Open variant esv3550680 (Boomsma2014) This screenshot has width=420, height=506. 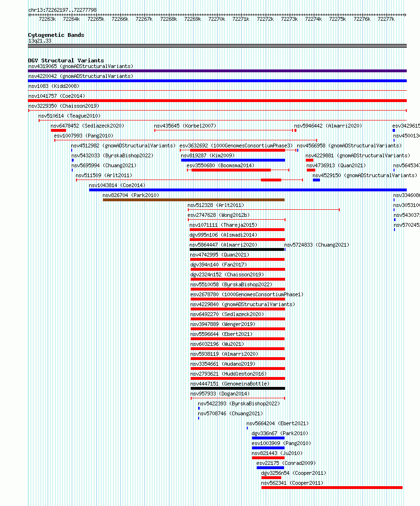(x=220, y=165)
